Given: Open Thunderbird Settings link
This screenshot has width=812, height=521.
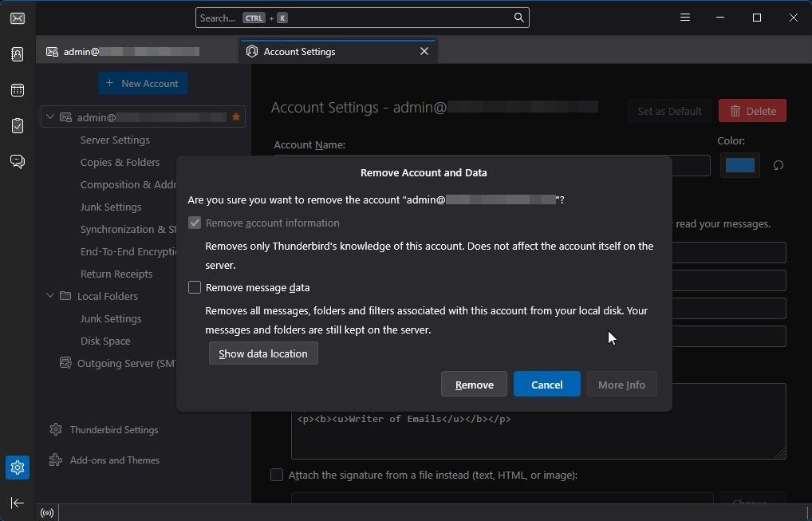Looking at the screenshot, I should 114,429.
